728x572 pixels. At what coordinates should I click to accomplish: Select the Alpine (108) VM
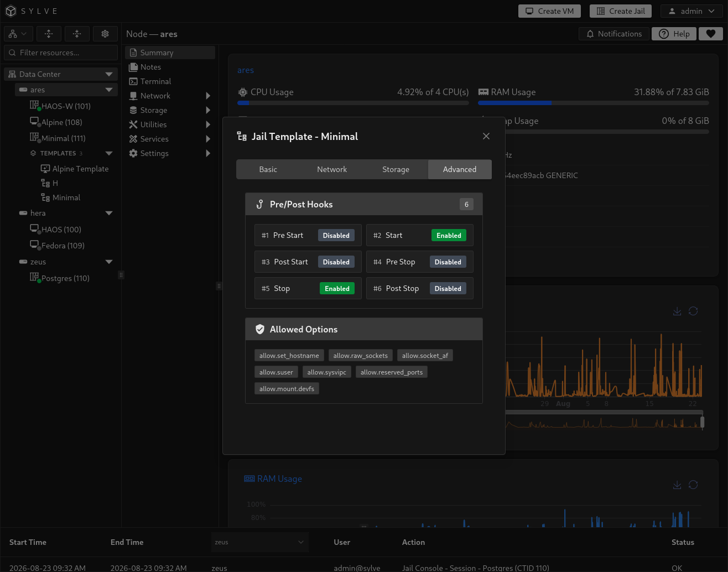tap(61, 122)
